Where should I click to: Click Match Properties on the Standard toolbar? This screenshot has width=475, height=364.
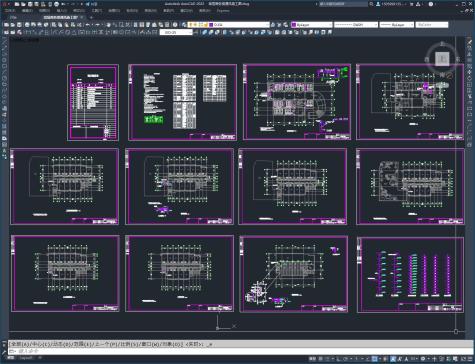pyautogui.click(x=73, y=25)
